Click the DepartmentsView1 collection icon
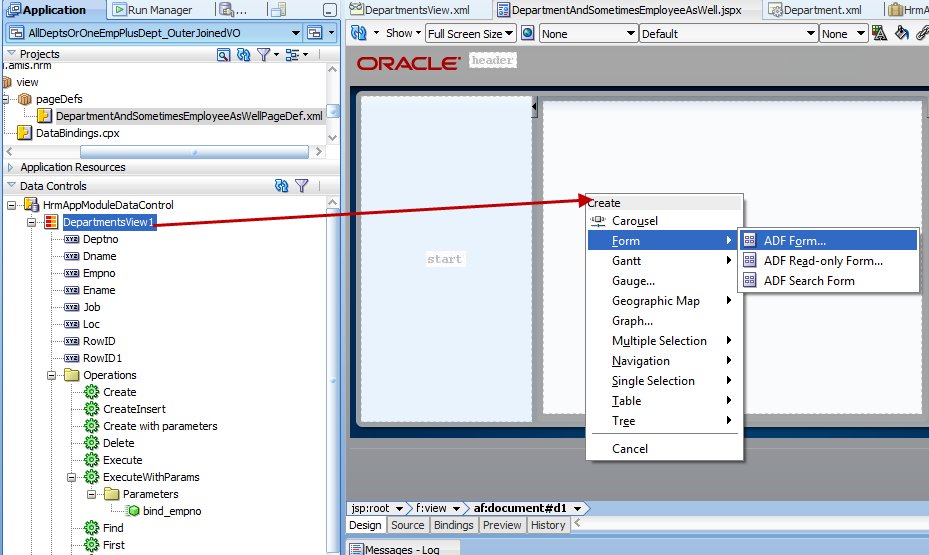The height and width of the screenshot is (555, 929). [51, 222]
